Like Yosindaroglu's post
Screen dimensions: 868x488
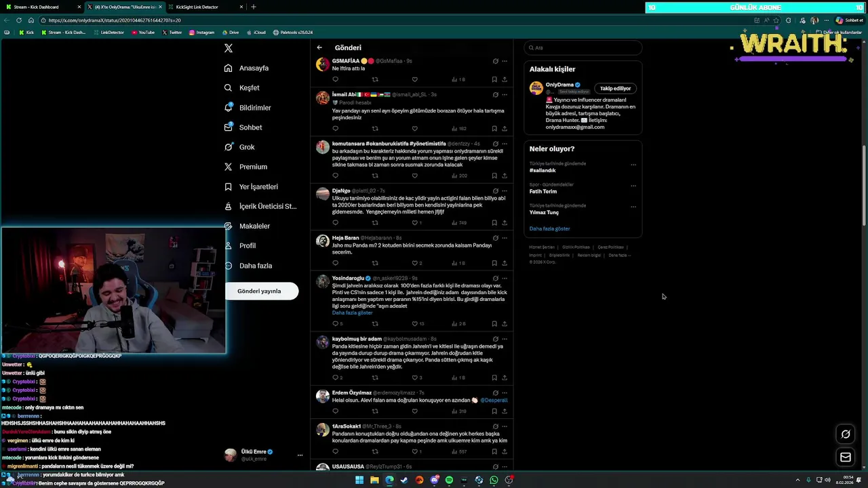[417, 323]
